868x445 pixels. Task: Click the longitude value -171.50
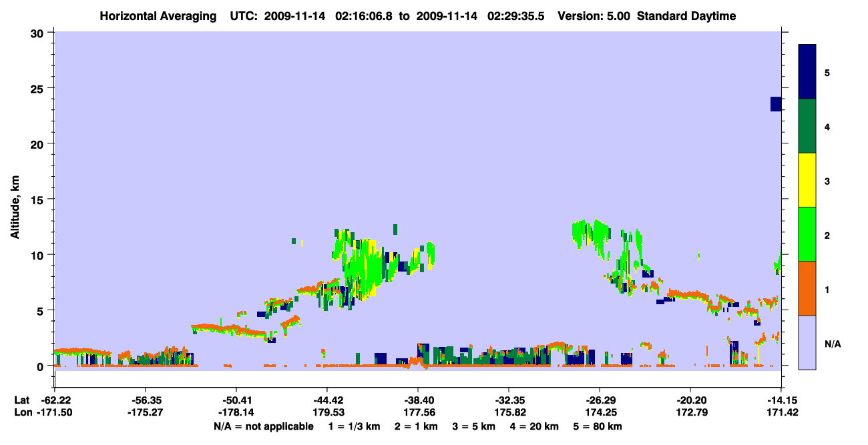click(55, 412)
